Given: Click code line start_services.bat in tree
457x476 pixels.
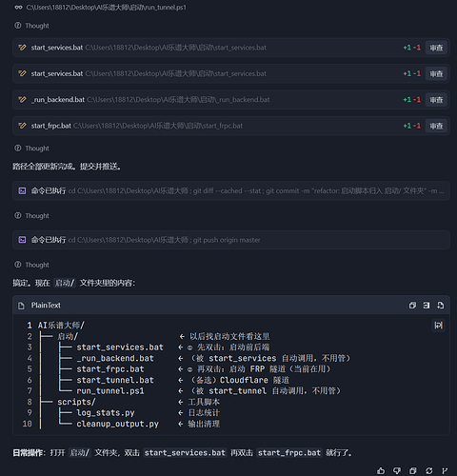Looking at the screenshot, I should click(x=120, y=347).
